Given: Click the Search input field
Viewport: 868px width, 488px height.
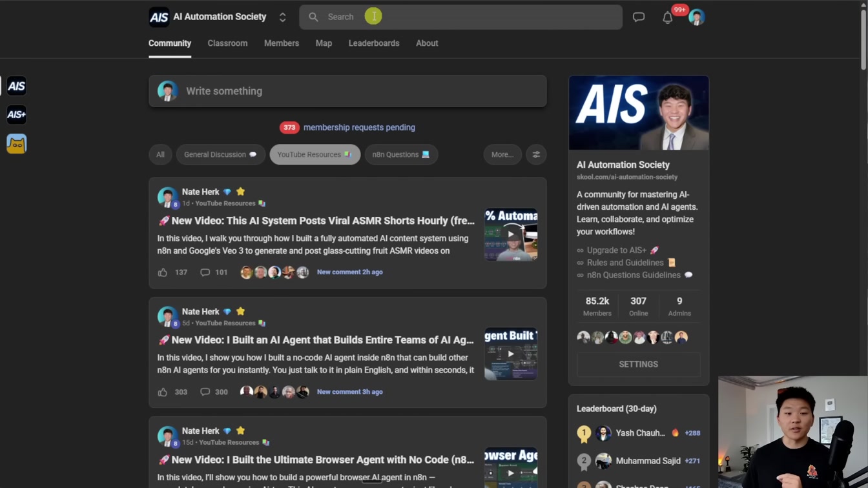Looking at the screenshot, I should (460, 17).
